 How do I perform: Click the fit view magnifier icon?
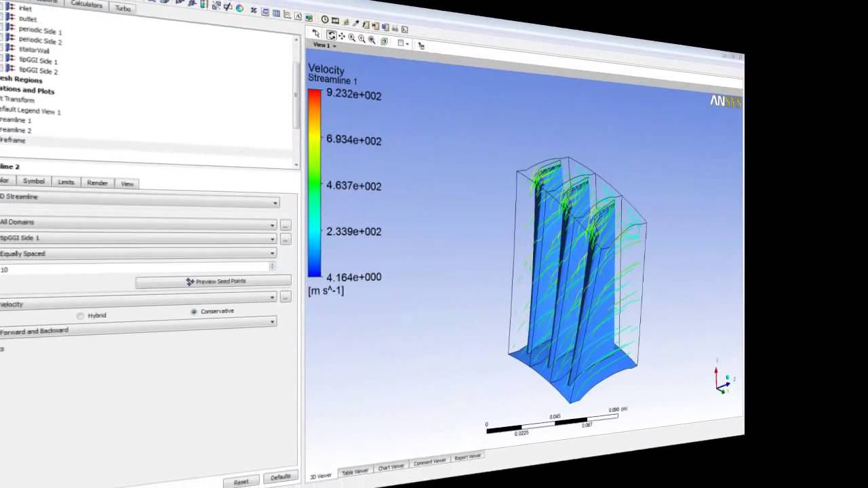pyautogui.click(x=372, y=40)
